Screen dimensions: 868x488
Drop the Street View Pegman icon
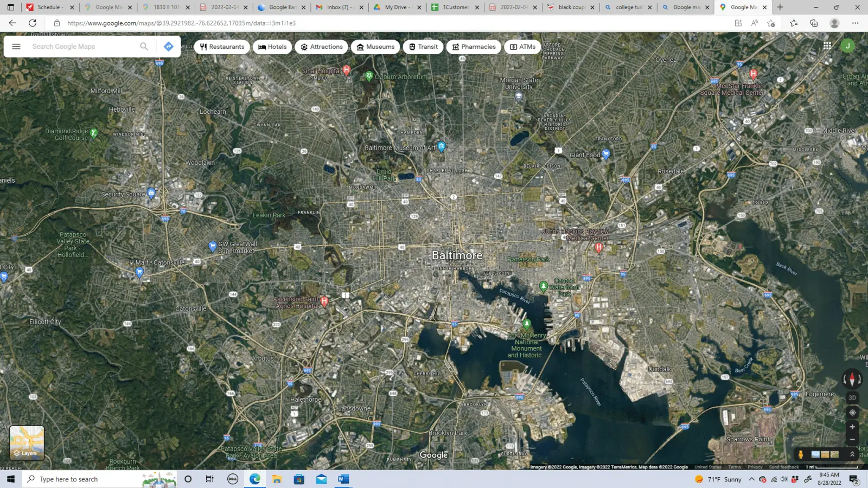click(800, 454)
